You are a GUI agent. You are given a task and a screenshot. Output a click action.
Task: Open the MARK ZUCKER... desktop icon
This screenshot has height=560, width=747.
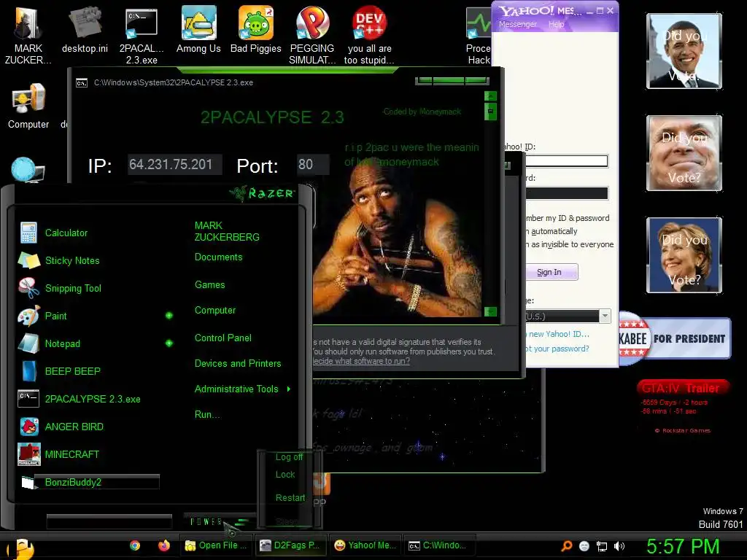pos(28,34)
